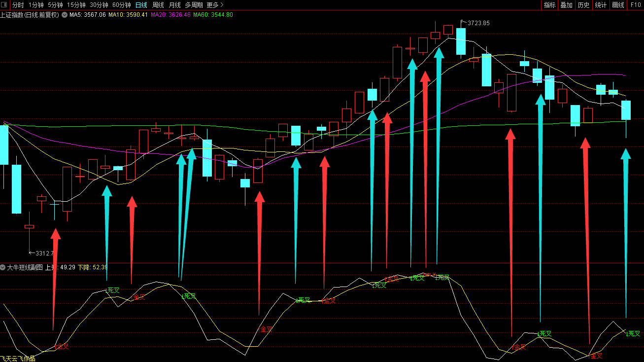Click the MA10: 3590.41 yellow label

click(x=128, y=15)
